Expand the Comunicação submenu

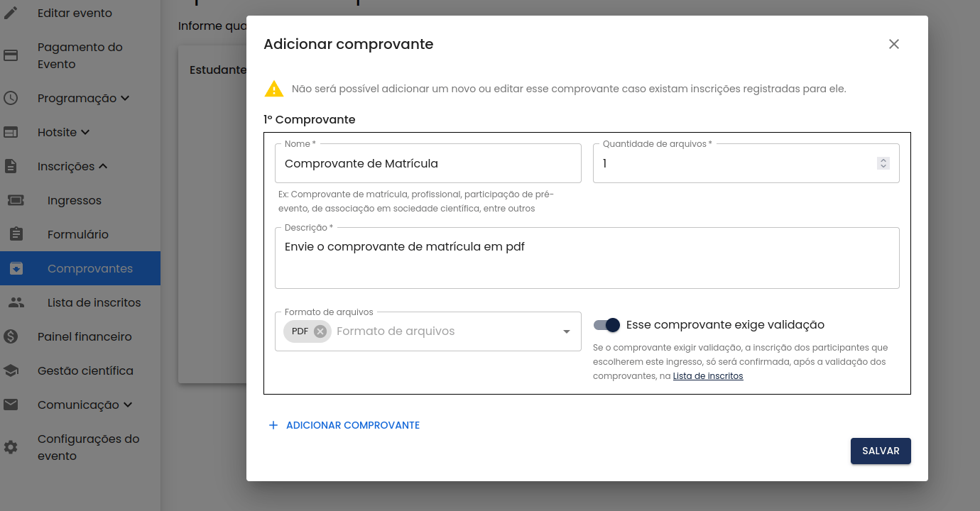[128, 405]
